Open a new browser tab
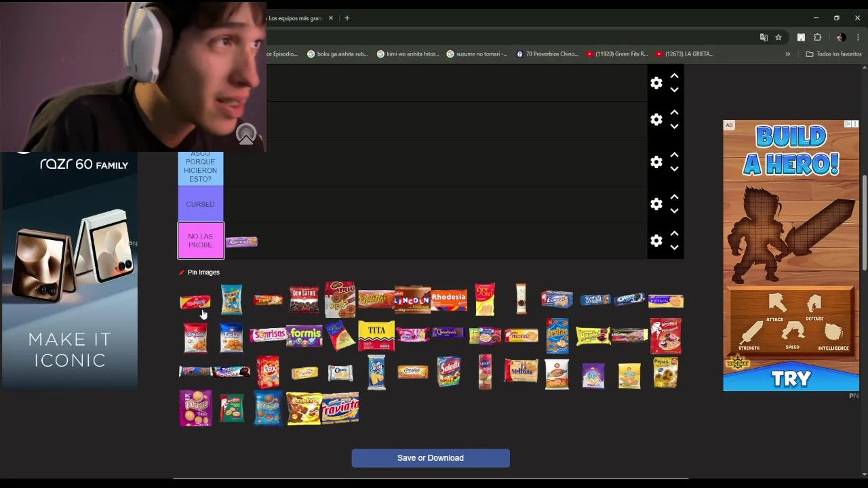Viewport: 868px width, 488px height. pyautogui.click(x=347, y=18)
